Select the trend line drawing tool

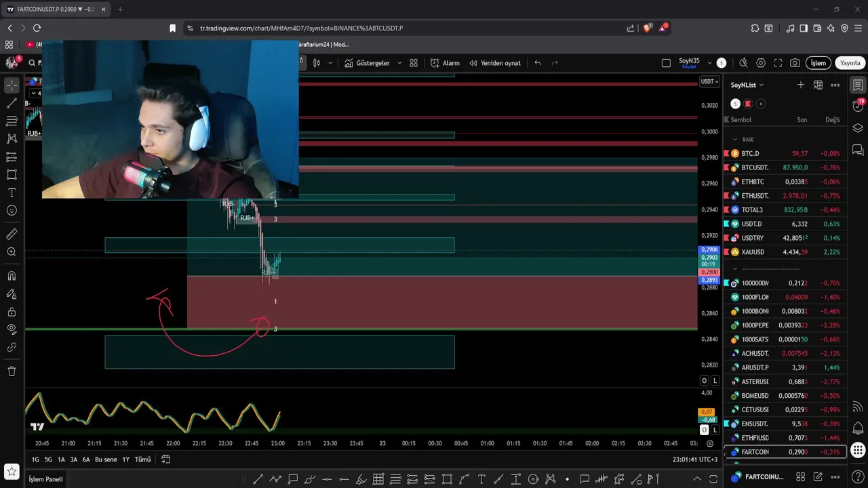tap(12, 103)
